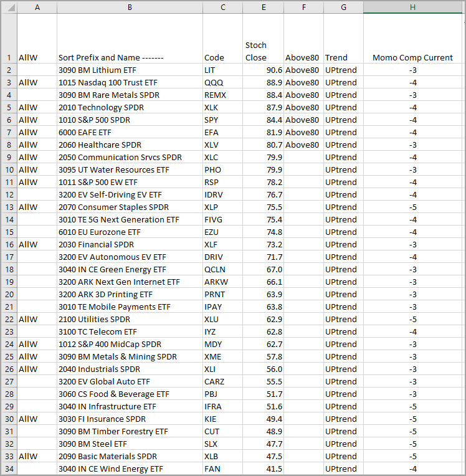Click the CUT code cell
The height and width of the screenshot is (476, 466).
223,431
